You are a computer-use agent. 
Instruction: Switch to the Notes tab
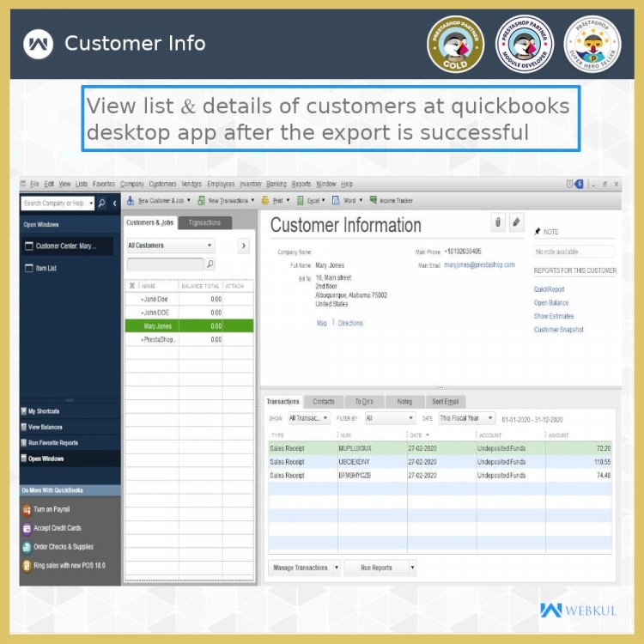(x=404, y=402)
